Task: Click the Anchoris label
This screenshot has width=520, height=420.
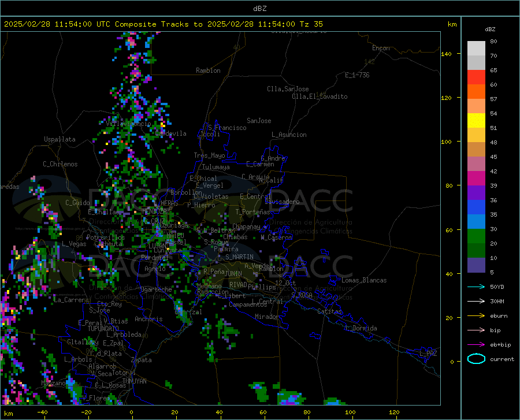Action: click(x=148, y=319)
